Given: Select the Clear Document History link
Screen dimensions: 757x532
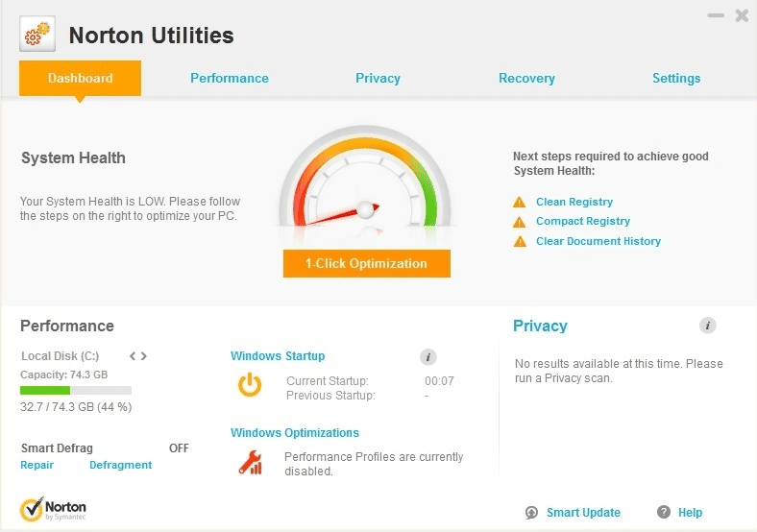Looking at the screenshot, I should click(598, 242).
